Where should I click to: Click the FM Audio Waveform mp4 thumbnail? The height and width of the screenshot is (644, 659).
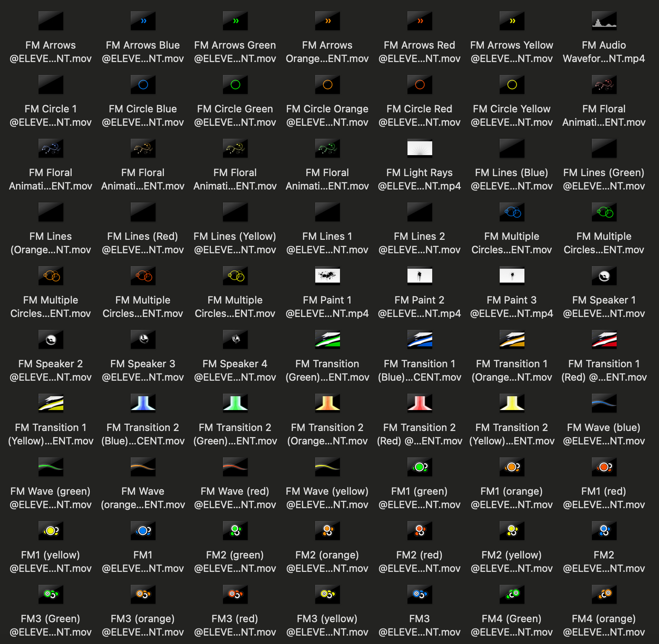604,21
